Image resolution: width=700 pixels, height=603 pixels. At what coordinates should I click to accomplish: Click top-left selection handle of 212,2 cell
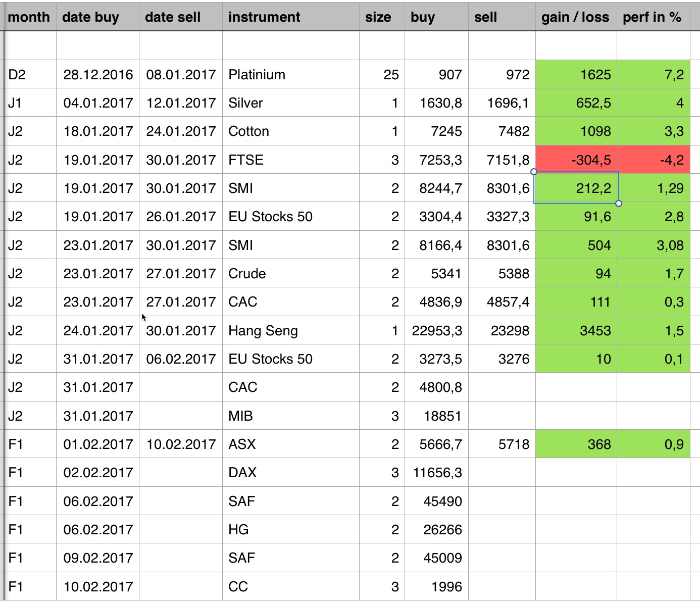pyautogui.click(x=534, y=172)
